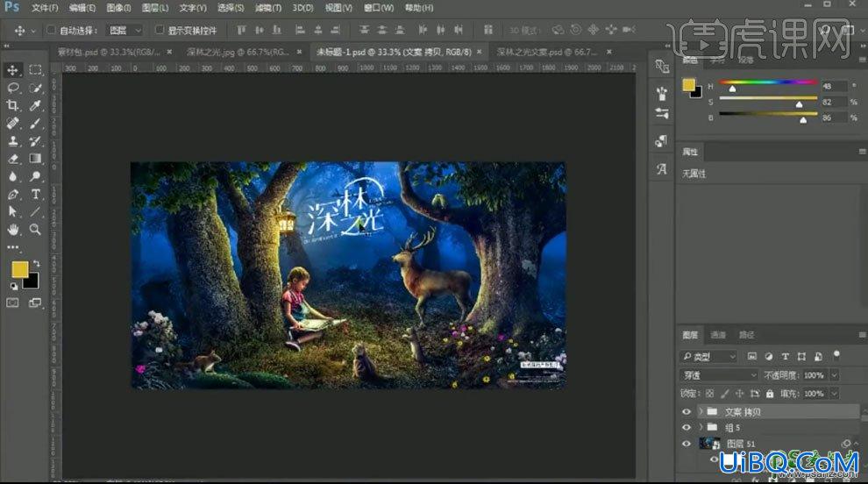Select the Brush tool

pyautogui.click(x=35, y=124)
